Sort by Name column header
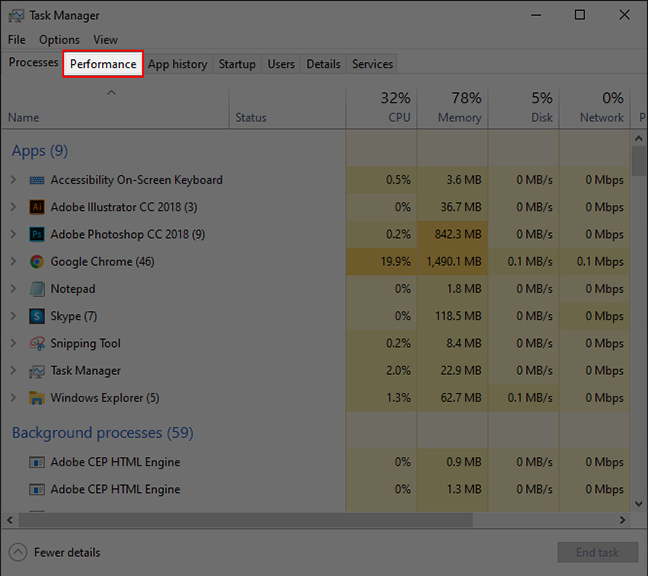Image resolution: width=648 pixels, height=576 pixels. tap(115, 108)
